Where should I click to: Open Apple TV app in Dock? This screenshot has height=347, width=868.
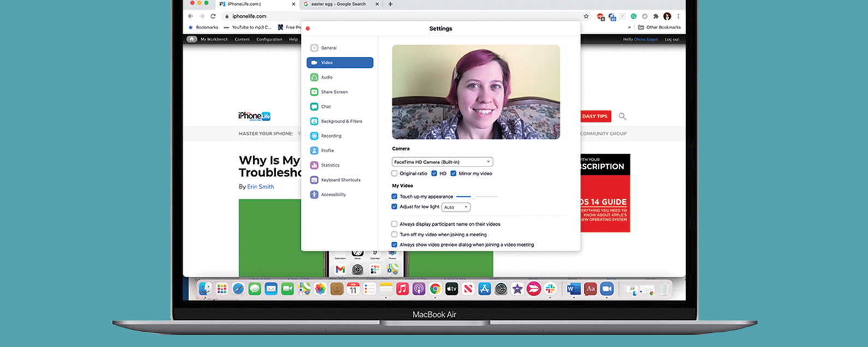451,289
